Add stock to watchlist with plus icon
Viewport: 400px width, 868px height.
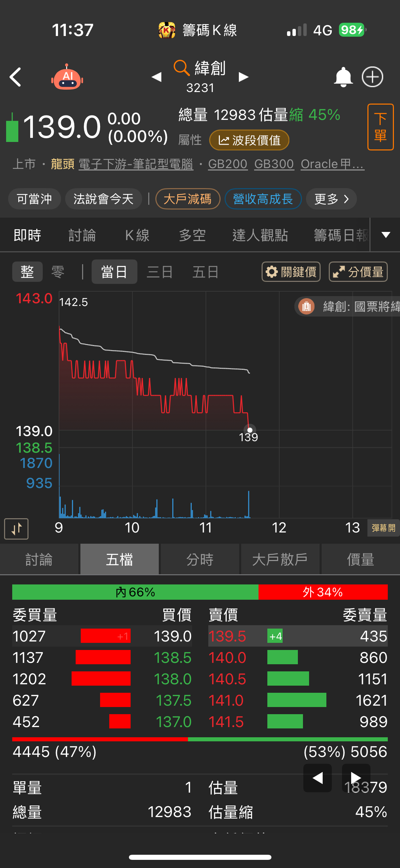(373, 77)
